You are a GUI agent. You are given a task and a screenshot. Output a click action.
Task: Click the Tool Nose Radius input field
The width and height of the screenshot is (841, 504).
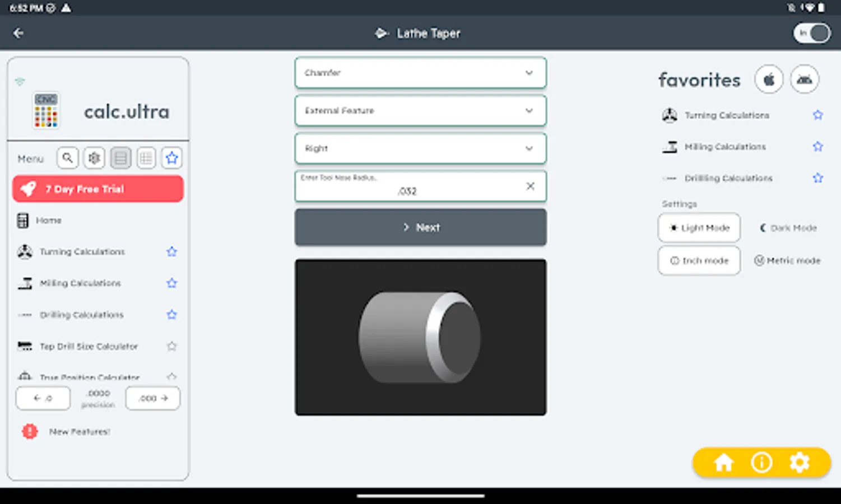(x=420, y=186)
